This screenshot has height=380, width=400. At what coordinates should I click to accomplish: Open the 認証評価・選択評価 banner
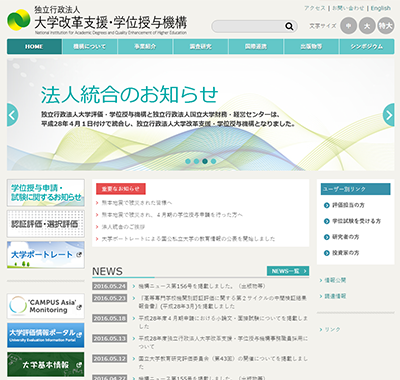[46, 224]
